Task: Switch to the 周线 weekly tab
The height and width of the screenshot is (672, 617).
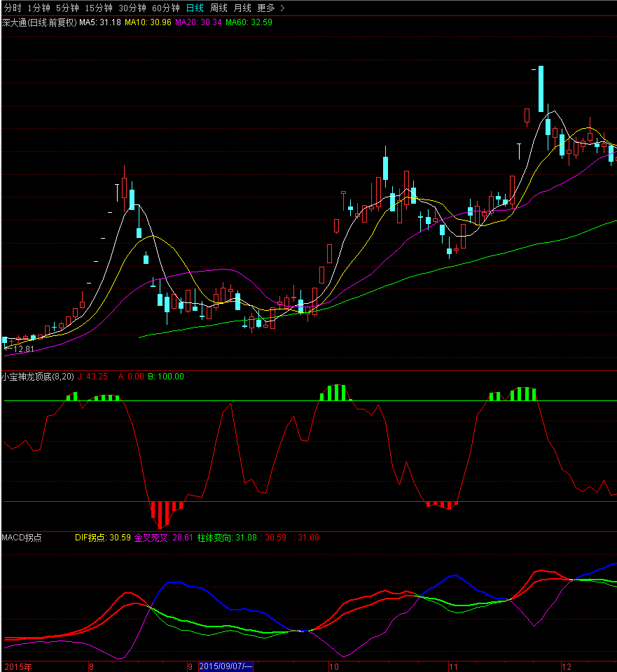Action: [x=219, y=8]
